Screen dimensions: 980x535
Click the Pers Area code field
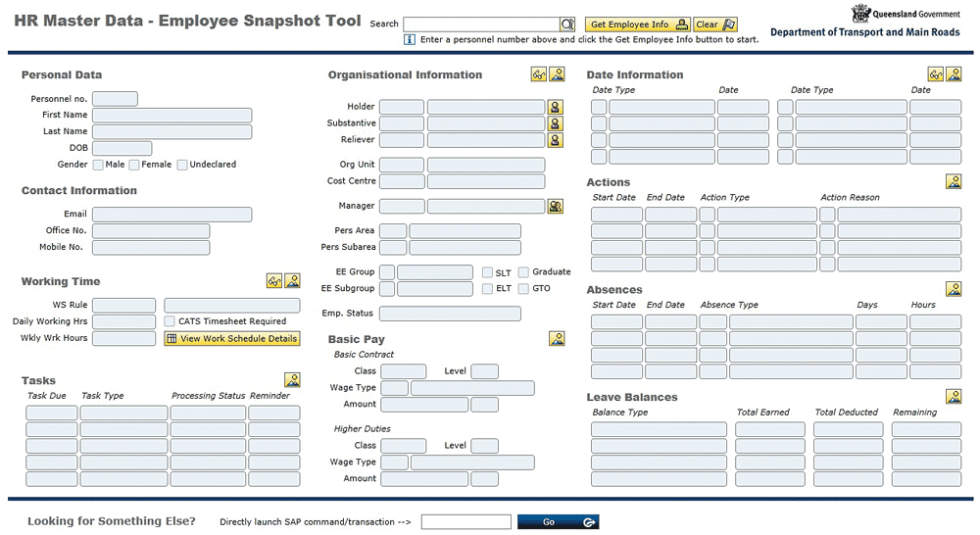point(393,231)
